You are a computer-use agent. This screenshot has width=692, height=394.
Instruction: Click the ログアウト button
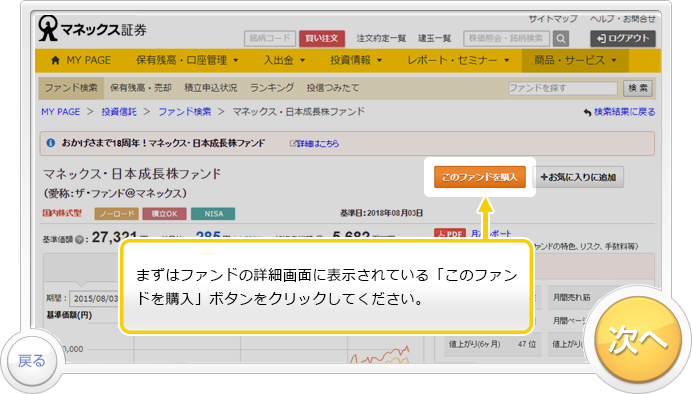(623, 38)
